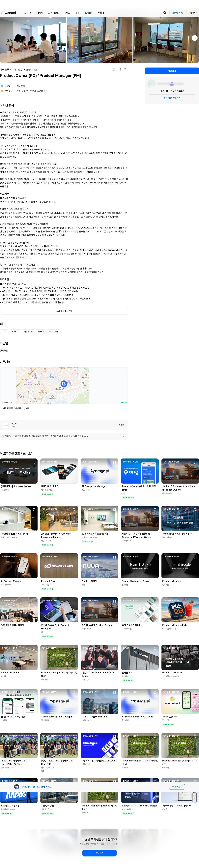Explore more positions with 탐색하기 button

100,853
